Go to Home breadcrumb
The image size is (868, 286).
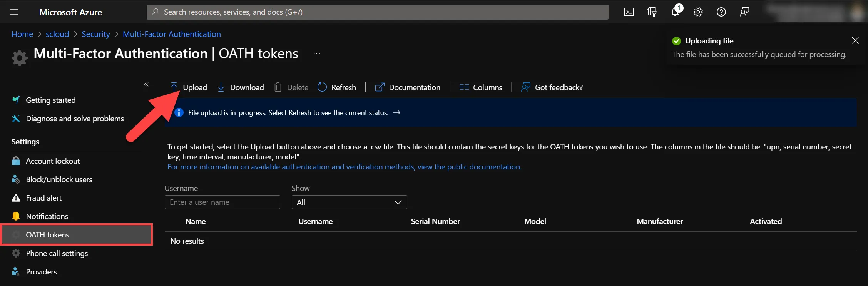tap(22, 34)
